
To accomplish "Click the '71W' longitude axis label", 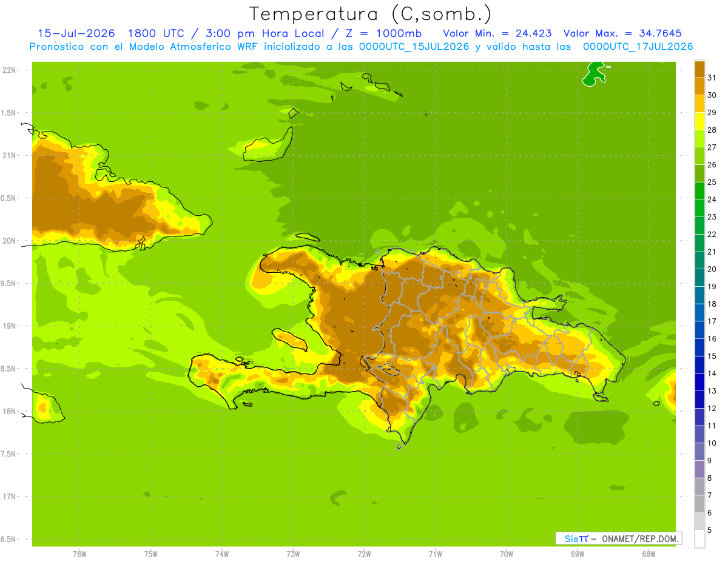I will click(435, 554).
